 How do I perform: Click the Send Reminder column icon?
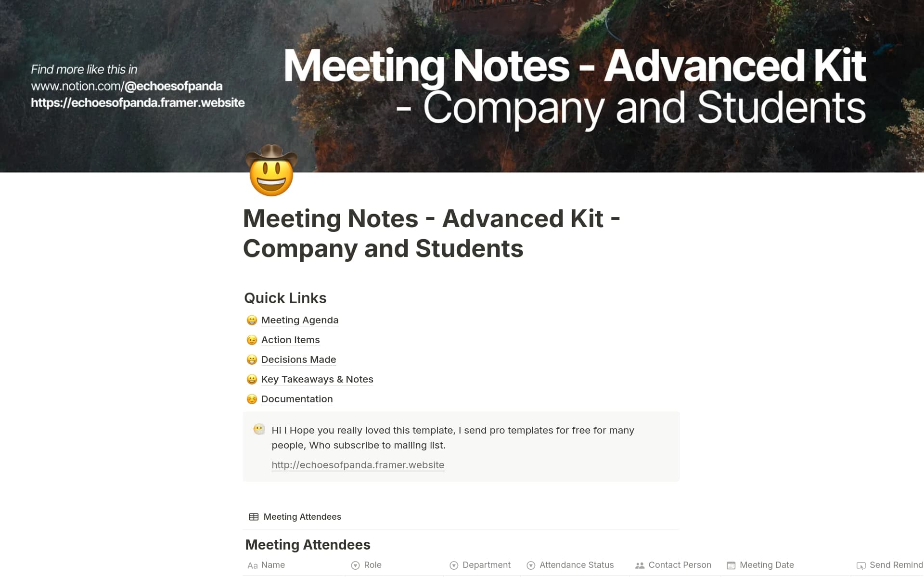pos(861,565)
